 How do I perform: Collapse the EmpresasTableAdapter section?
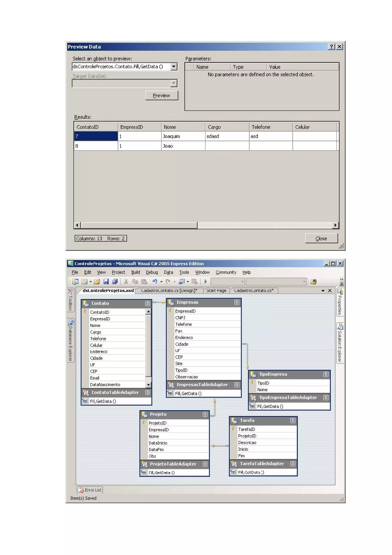coord(237,385)
